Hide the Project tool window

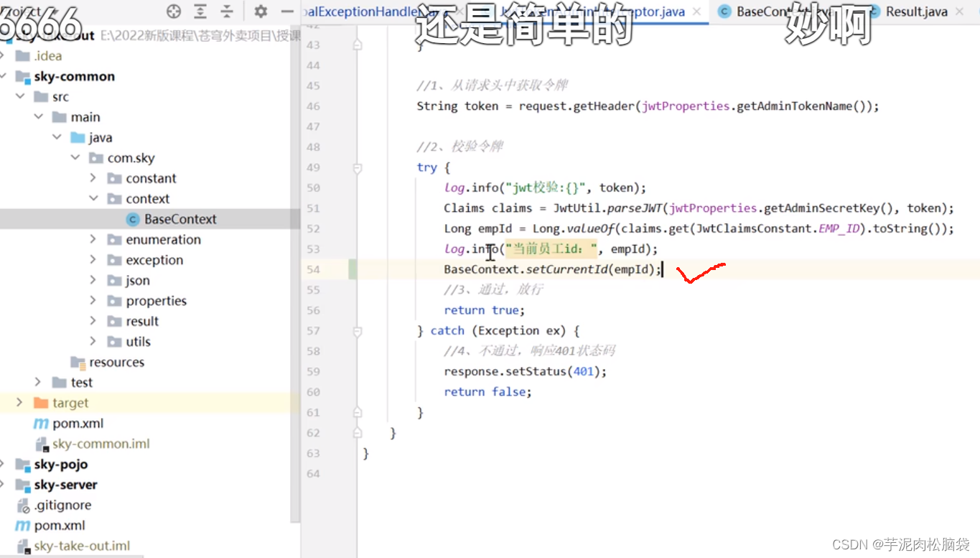(287, 11)
